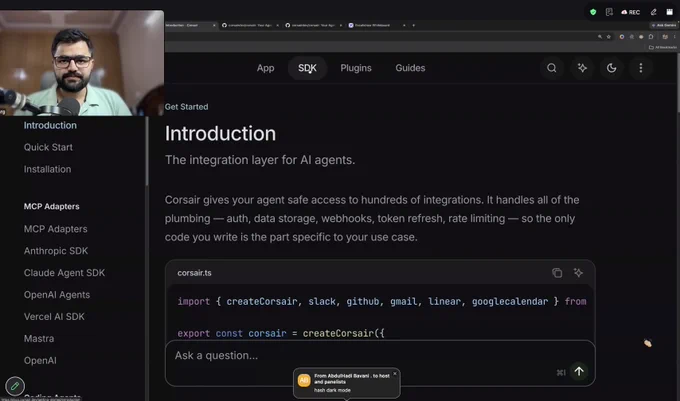Go to Quick Start page
The height and width of the screenshot is (401, 680).
pos(48,147)
